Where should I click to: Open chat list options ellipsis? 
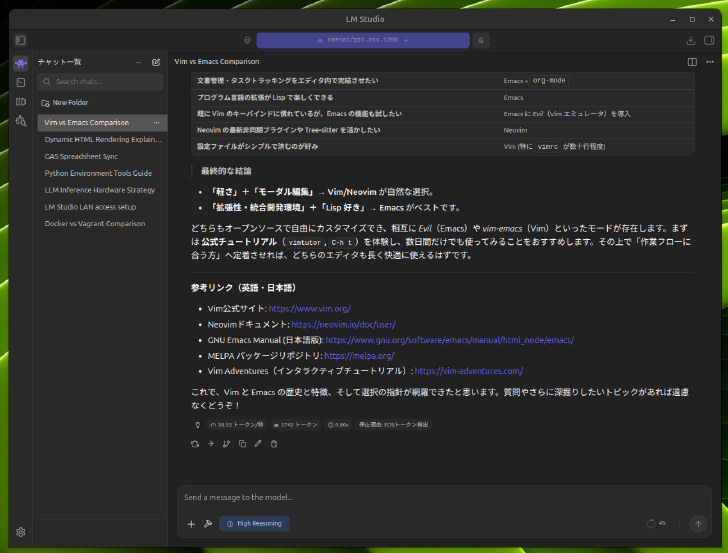(138, 62)
